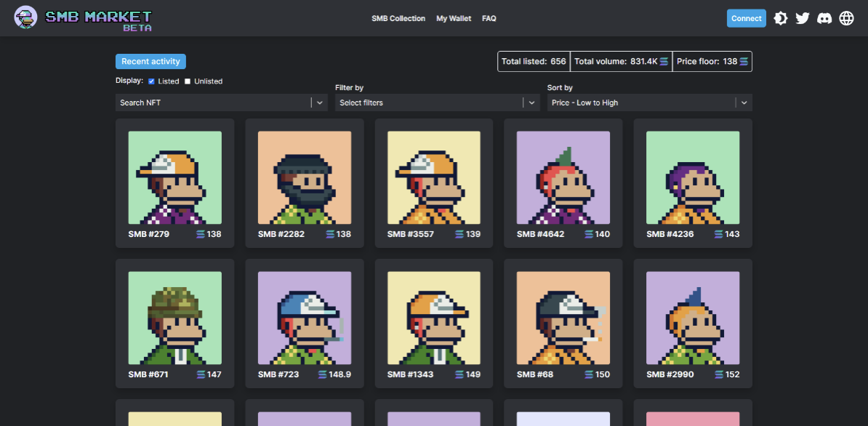Image resolution: width=868 pixels, height=426 pixels.
Task: Click the SMB Market monkey logo
Action: (x=25, y=17)
